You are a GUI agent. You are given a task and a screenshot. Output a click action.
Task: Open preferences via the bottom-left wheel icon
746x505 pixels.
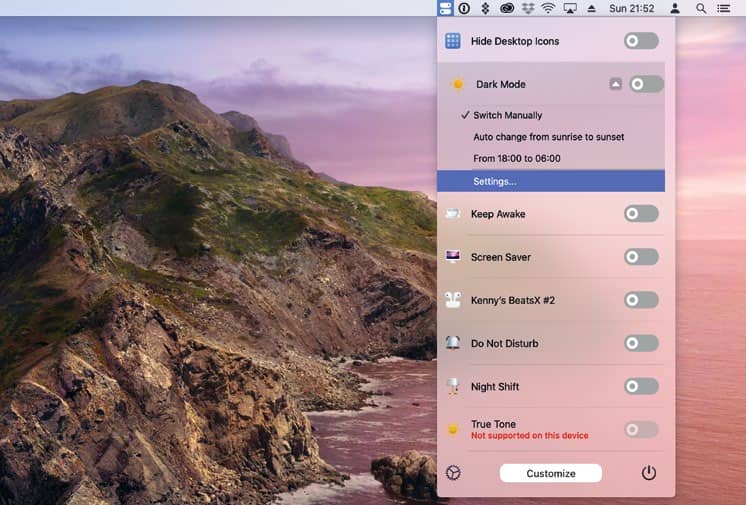pyautogui.click(x=453, y=473)
